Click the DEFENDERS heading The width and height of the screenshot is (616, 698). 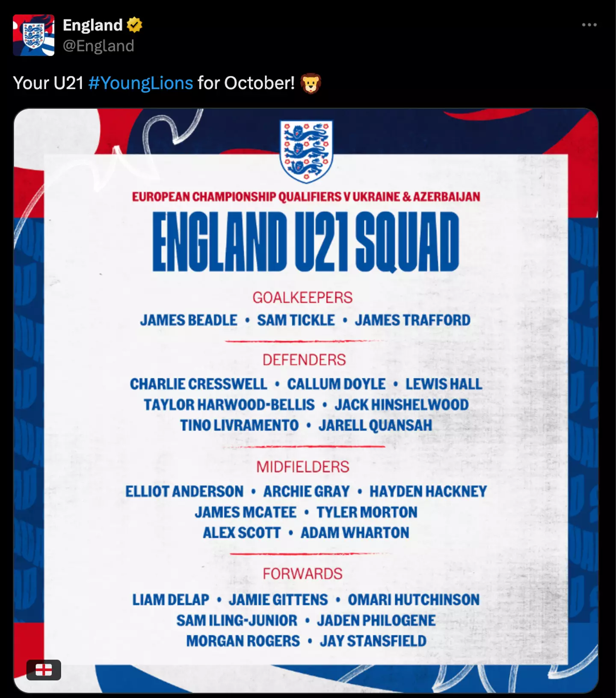304,360
